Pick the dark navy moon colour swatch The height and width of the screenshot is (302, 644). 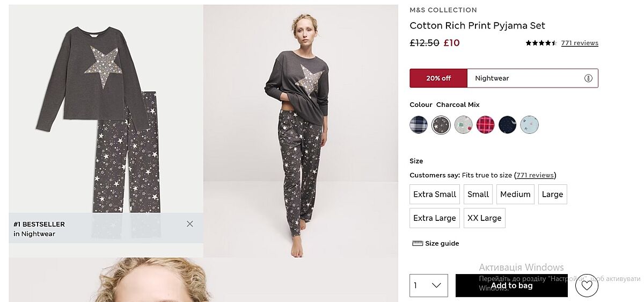[507, 125]
